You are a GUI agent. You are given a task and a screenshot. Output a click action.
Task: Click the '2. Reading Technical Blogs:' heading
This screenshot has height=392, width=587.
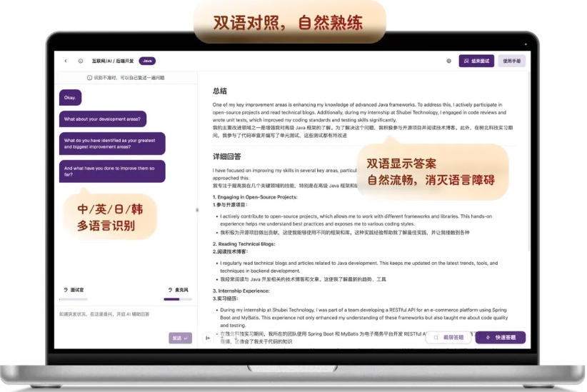click(244, 243)
